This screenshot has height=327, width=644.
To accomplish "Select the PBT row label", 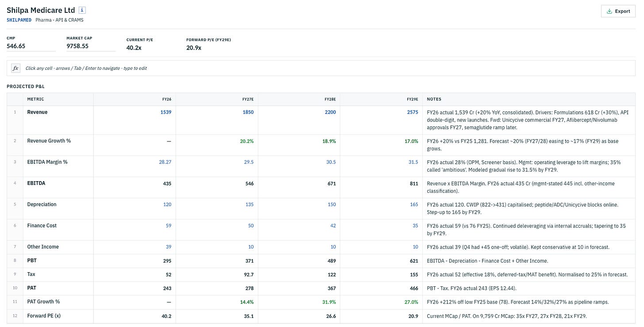I will click(x=32, y=261).
